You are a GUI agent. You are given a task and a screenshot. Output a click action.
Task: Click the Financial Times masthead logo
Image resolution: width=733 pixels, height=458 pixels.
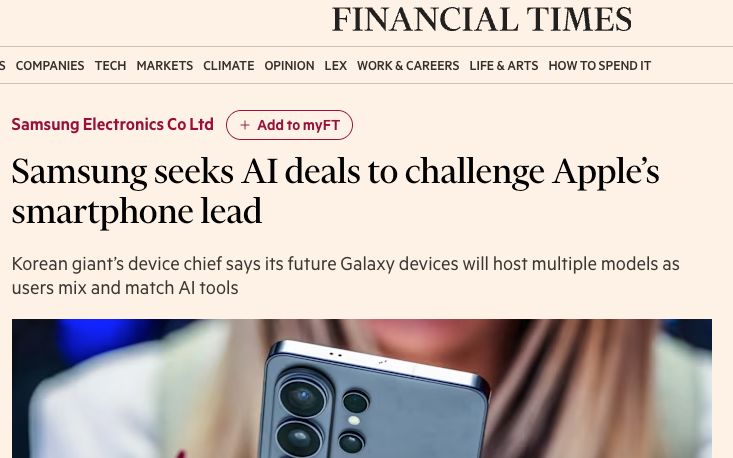482,19
